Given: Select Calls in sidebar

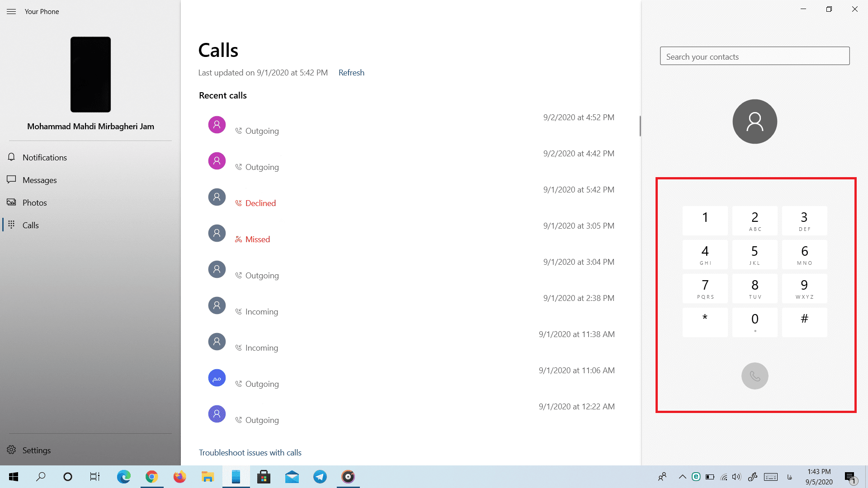Looking at the screenshot, I should click(90, 225).
